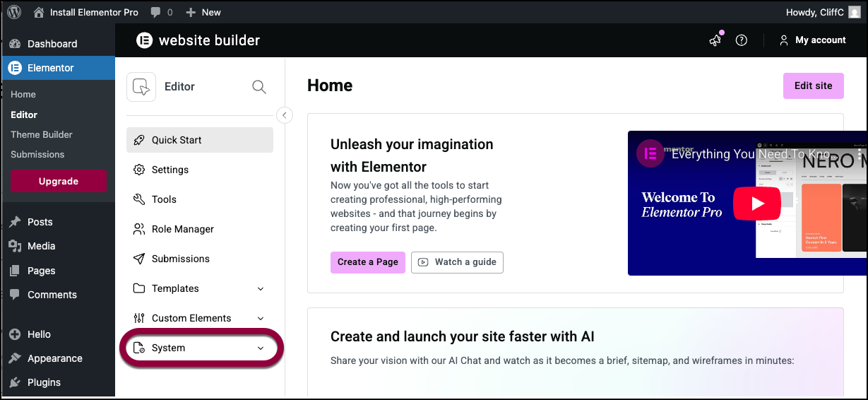868x400 pixels.
Task: Expand the System menu section
Action: point(200,348)
